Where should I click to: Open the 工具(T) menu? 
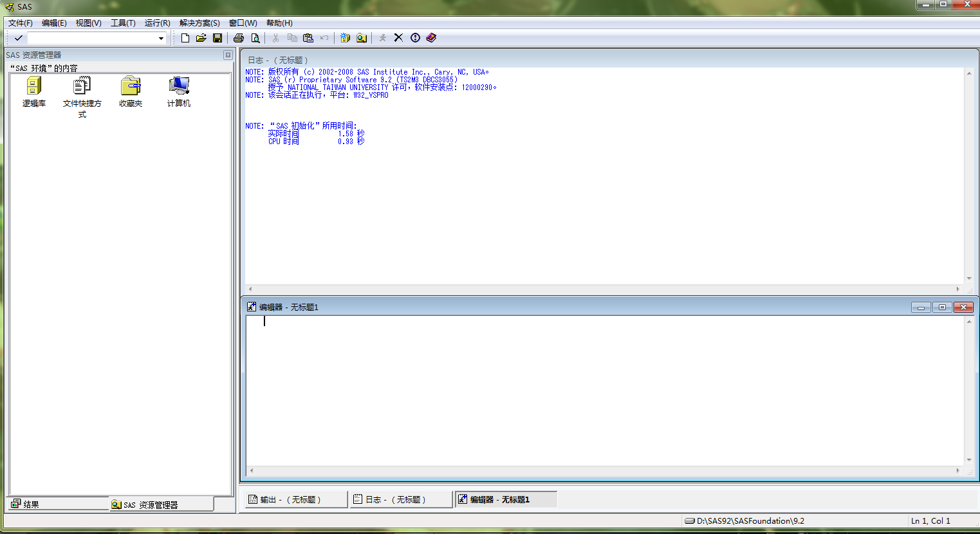123,23
